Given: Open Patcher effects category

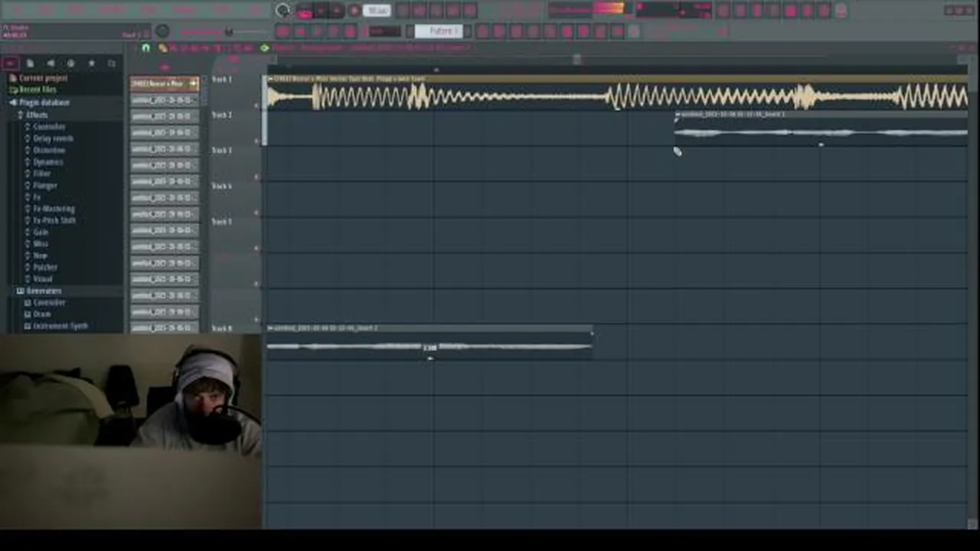Looking at the screenshot, I should point(44,267).
